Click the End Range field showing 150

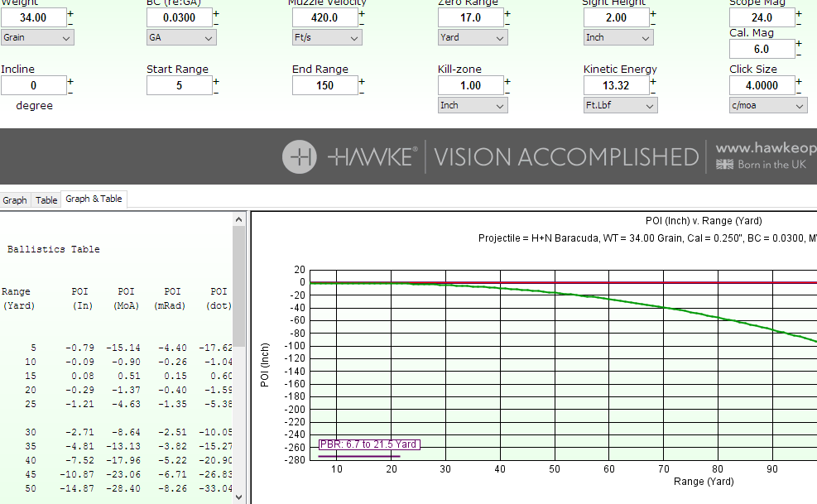324,85
